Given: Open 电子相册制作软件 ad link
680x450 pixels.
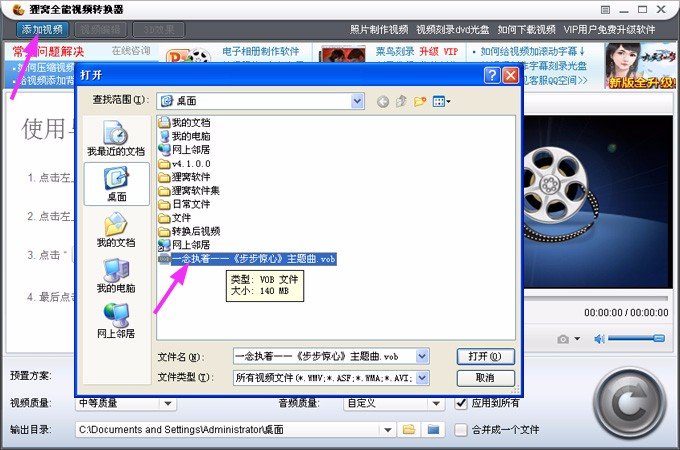Looking at the screenshot, I should [x=261, y=51].
